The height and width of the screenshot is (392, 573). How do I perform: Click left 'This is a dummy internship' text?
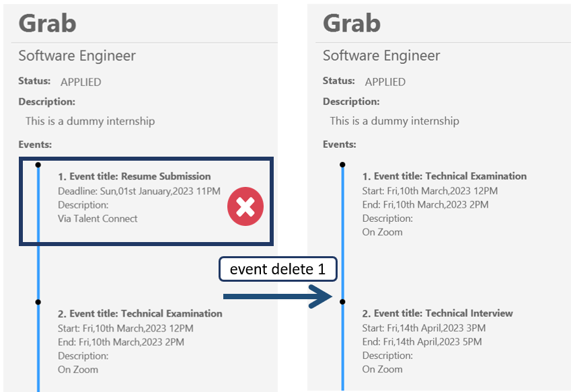click(90, 121)
